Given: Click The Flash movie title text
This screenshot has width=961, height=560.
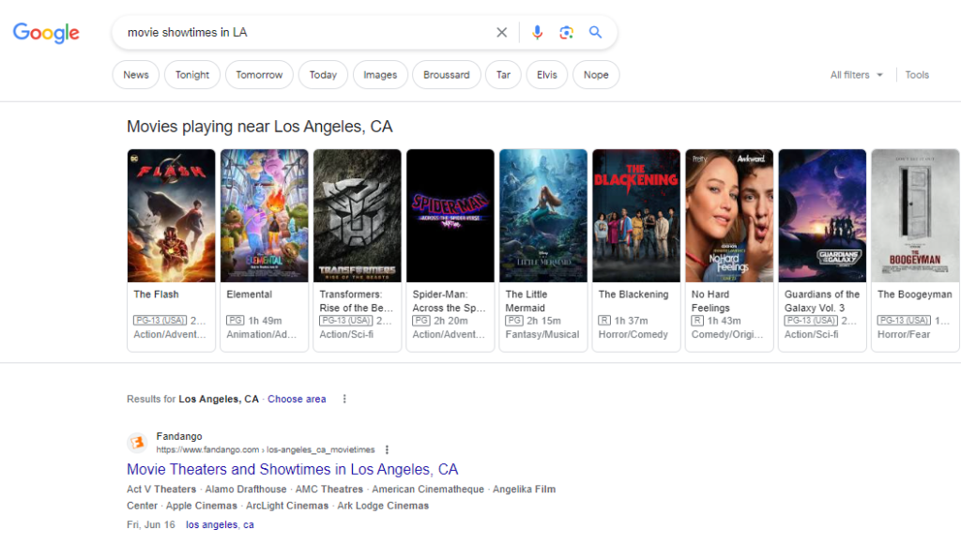Looking at the screenshot, I should click(157, 295).
